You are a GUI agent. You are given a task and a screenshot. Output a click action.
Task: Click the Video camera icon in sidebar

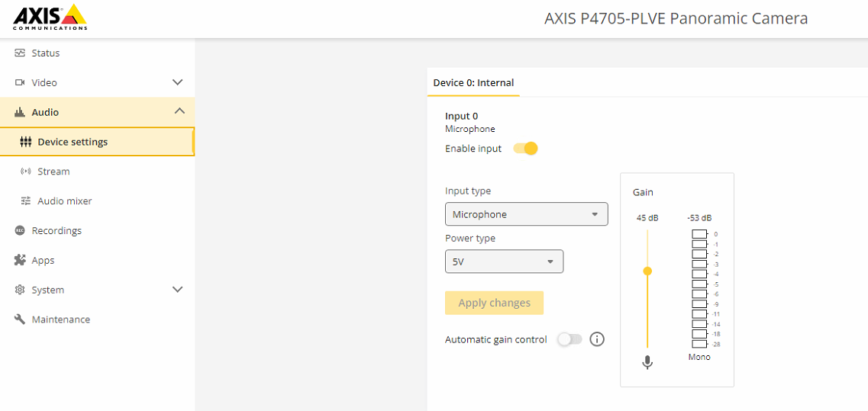pos(20,82)
